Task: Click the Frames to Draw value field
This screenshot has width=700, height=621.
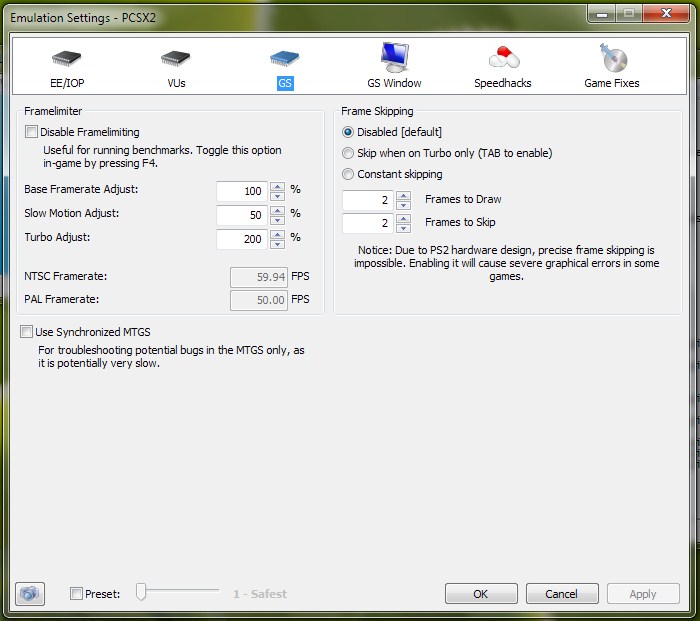Action: (x=368, y=200)
